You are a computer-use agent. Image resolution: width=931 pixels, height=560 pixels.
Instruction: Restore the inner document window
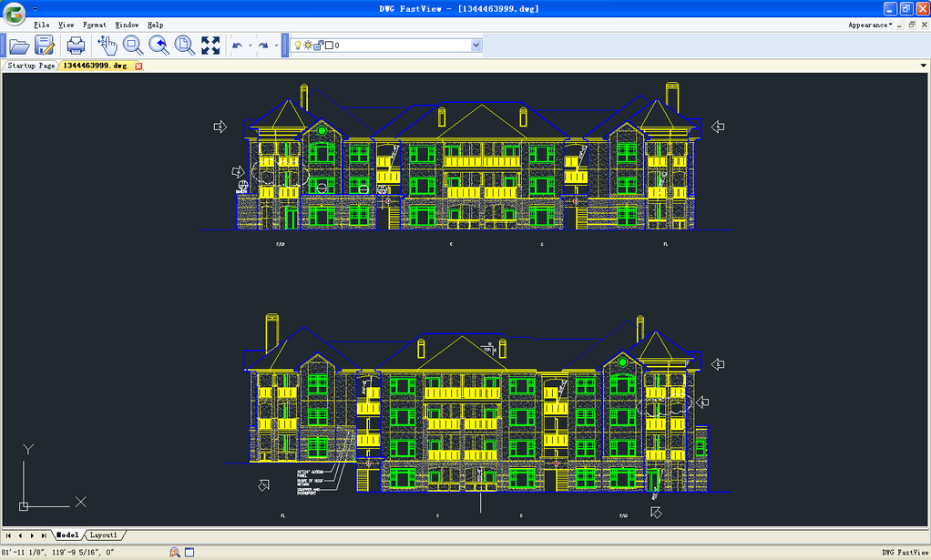911,25
